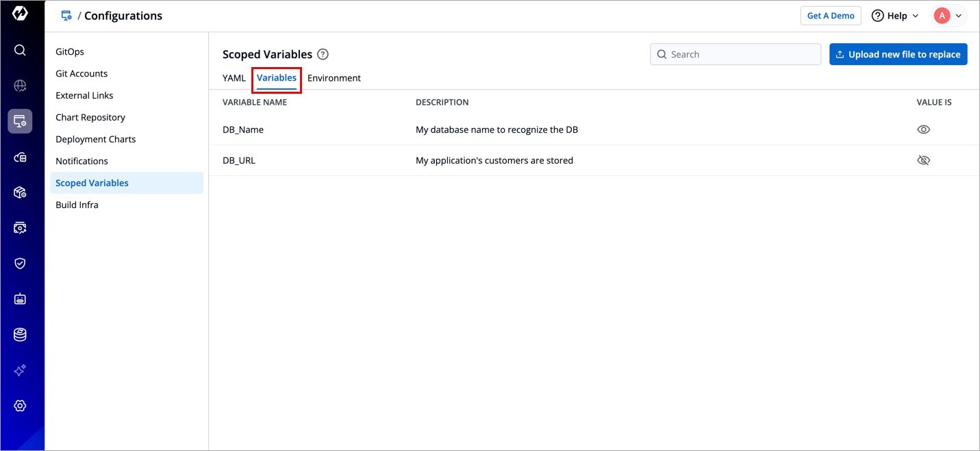Click the shield security icon in the sidebar

[20, 263]
